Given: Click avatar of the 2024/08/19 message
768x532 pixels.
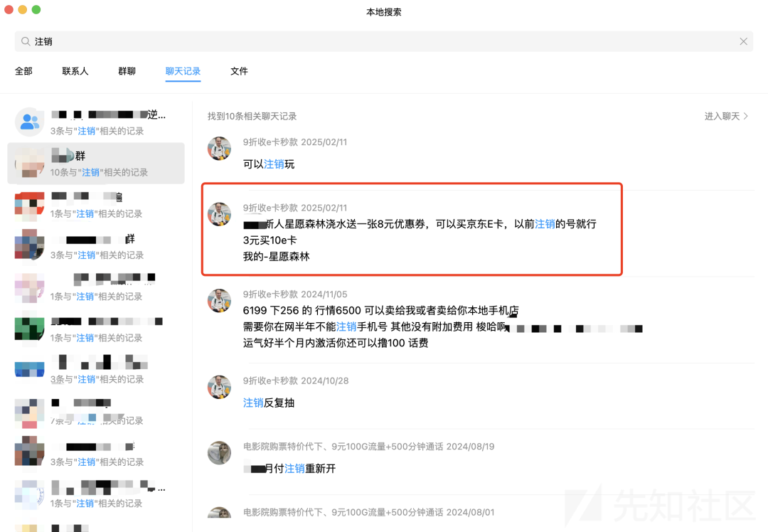Looking at the screenshot, I should (x=219, y=452).
